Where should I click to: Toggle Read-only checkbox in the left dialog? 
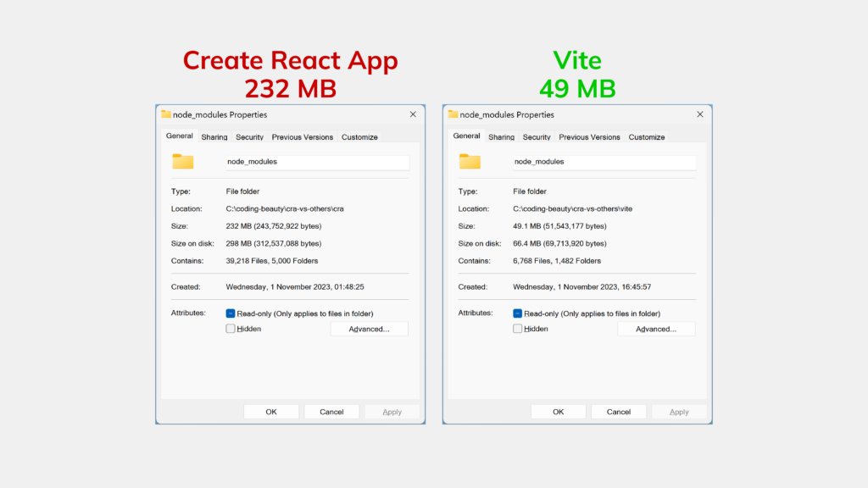pos(231,313)
